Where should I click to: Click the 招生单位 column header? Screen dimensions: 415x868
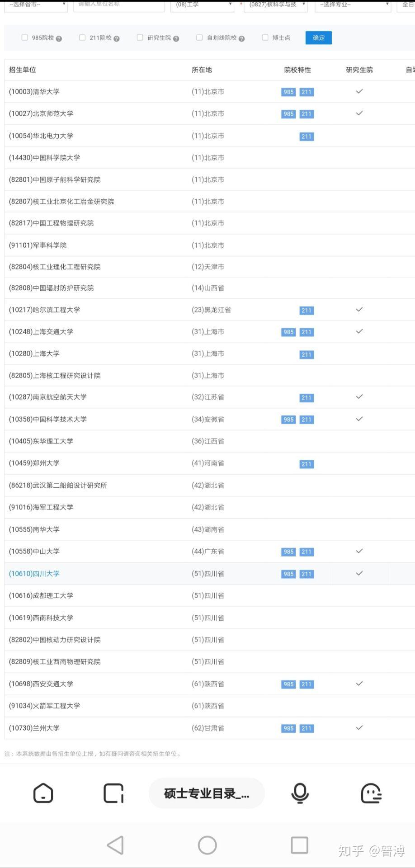pos(23,70)
